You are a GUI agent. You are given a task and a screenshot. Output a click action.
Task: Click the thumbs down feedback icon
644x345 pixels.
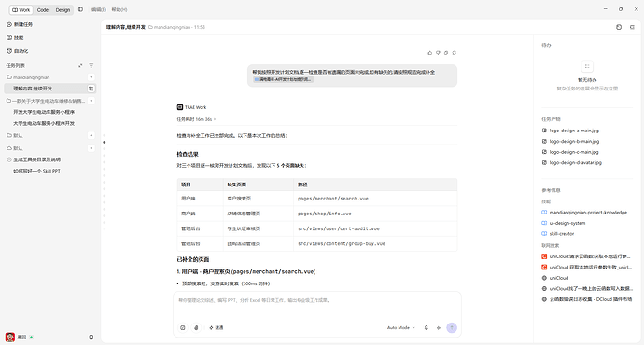(439, 53)
